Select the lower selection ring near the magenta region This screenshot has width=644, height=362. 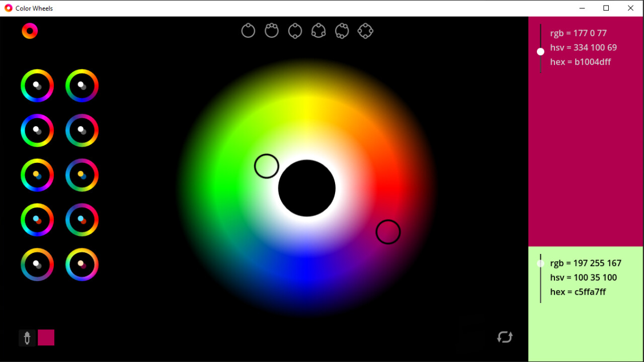coord(388,232)
